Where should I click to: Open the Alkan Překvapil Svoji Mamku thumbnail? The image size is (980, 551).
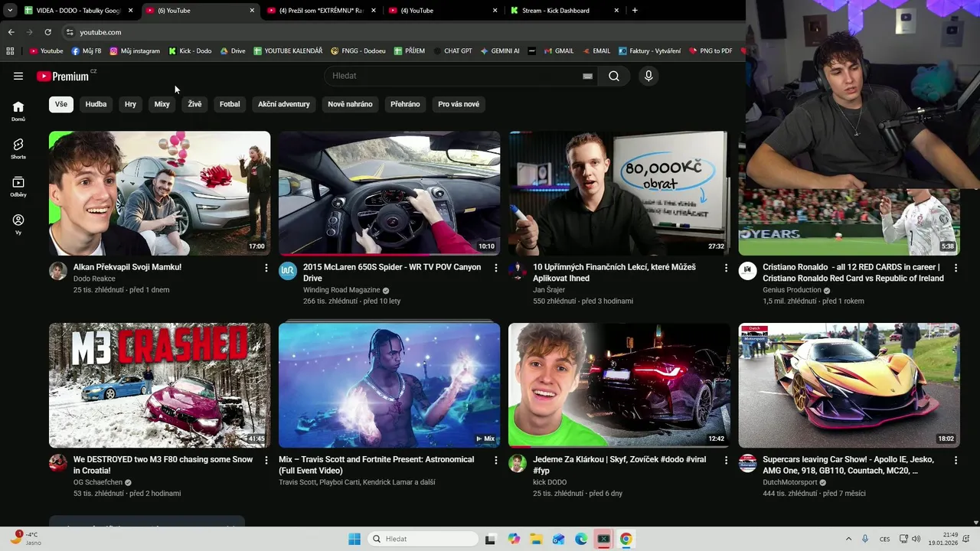(159, 193)
